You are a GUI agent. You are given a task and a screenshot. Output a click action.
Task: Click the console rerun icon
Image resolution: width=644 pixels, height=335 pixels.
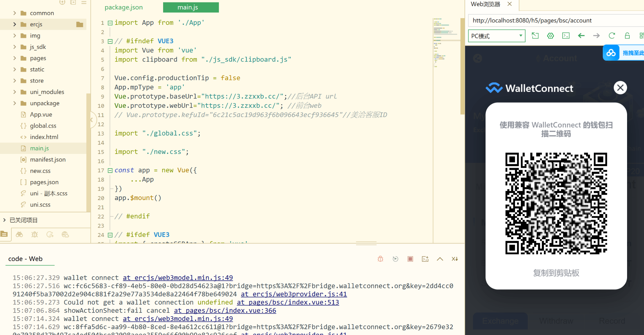tap(395, 259)
